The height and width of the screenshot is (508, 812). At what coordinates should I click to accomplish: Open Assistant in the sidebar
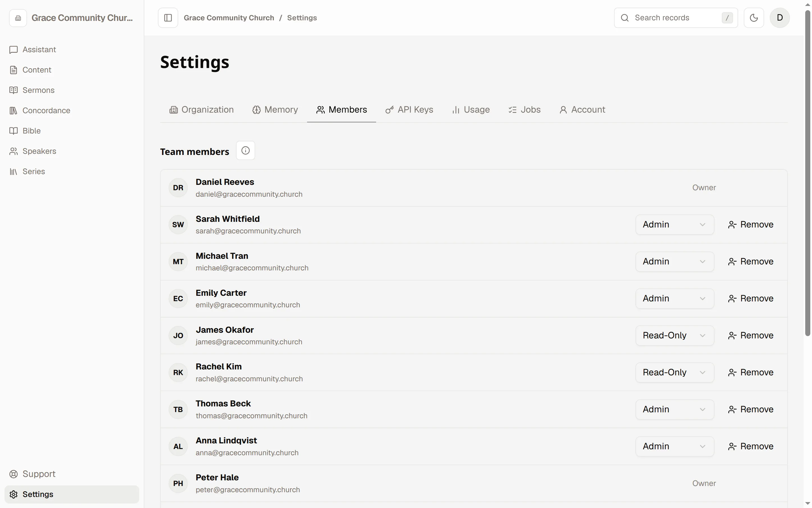72,50
